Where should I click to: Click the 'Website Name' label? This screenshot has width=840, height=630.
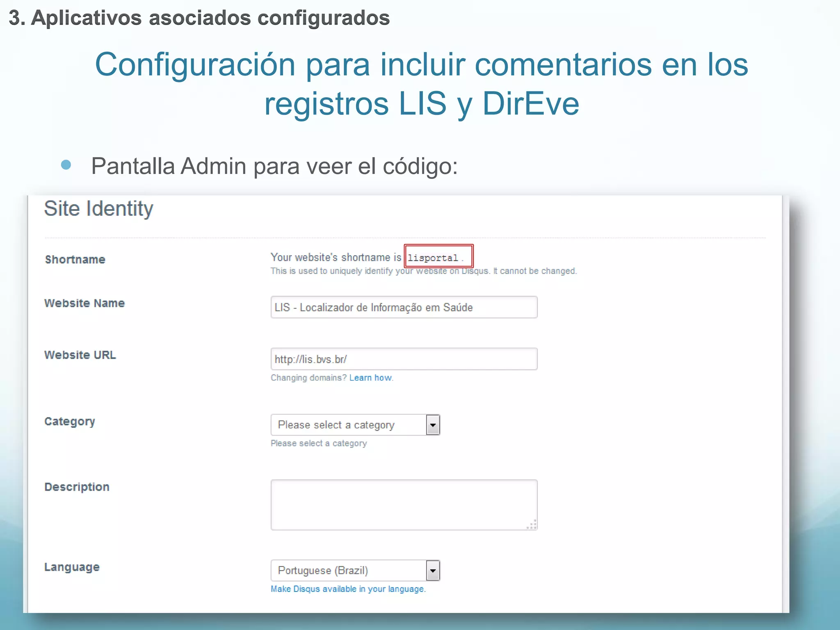pos(84,303)
